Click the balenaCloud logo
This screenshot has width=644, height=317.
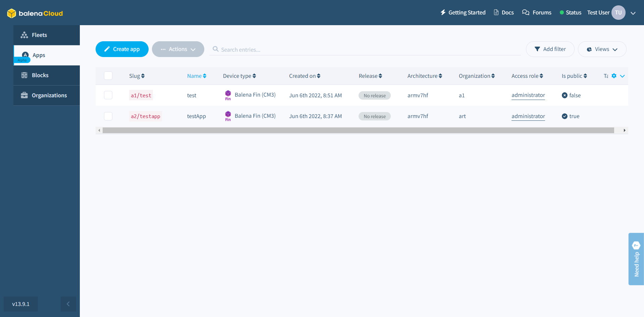click(x=35, y=13)
